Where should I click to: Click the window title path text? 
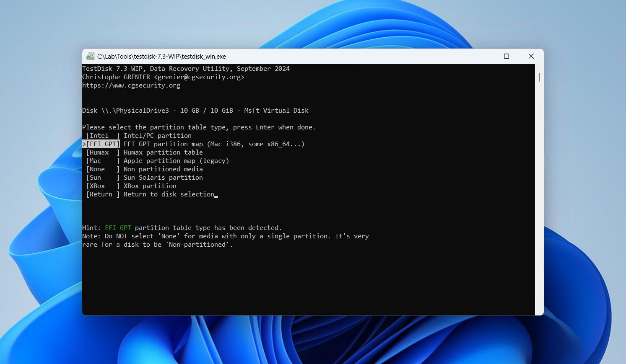point(161,56)
